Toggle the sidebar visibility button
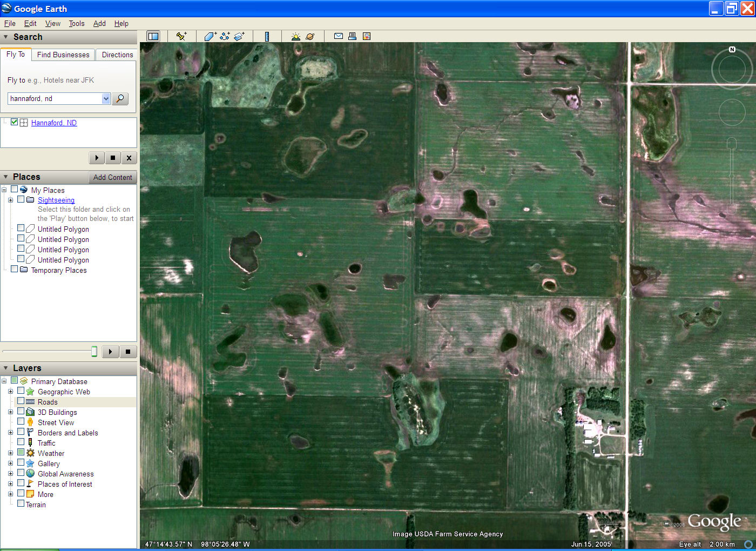This screenshot has height=551, width=756. tap(153, 36)
